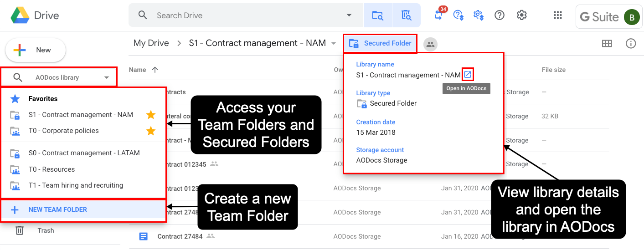Click the AODocs Storage storage account value
The width and height of the screenshot is (644, 250).
click(381, 160)
